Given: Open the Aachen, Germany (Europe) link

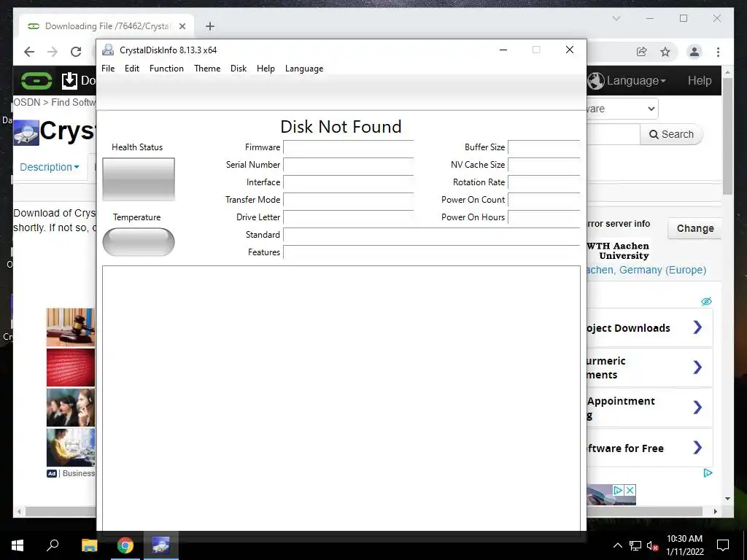Looking at the screenshot, I should pos(646,270).
